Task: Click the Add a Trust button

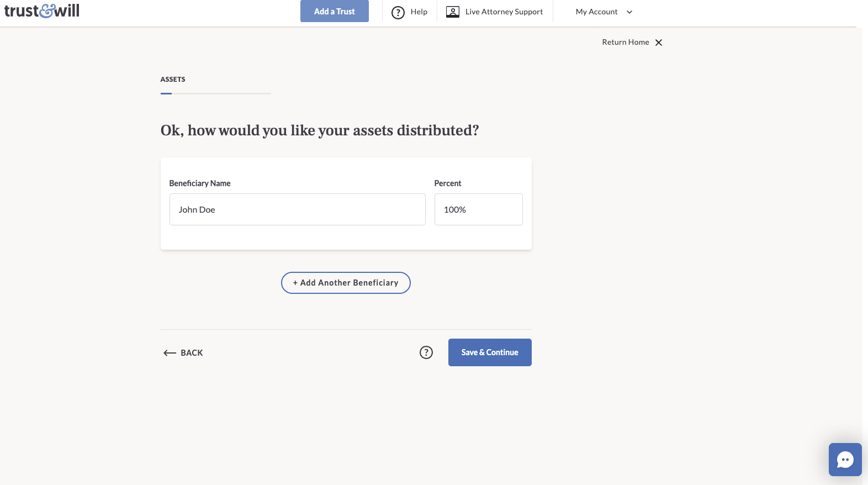Action: [x=334, y=12]
